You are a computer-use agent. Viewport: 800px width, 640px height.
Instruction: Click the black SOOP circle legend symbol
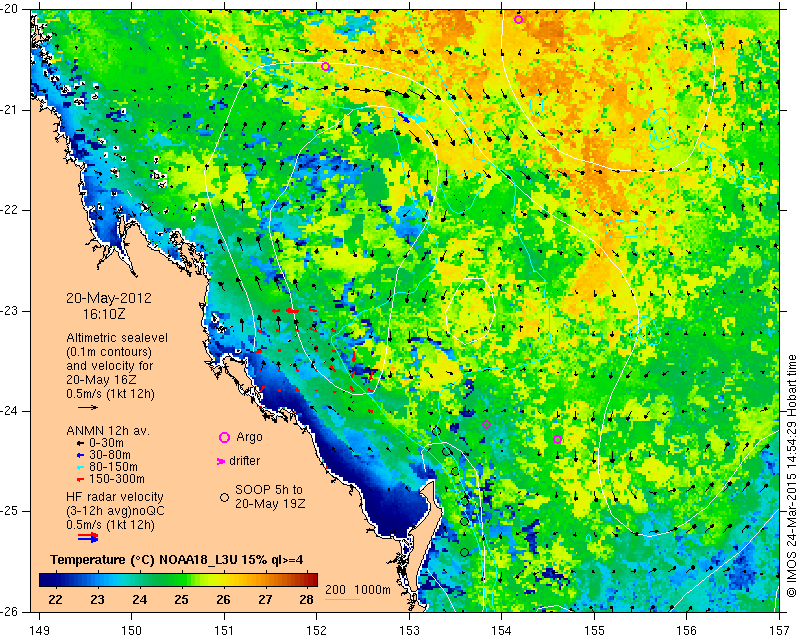[x=224, y=497]
